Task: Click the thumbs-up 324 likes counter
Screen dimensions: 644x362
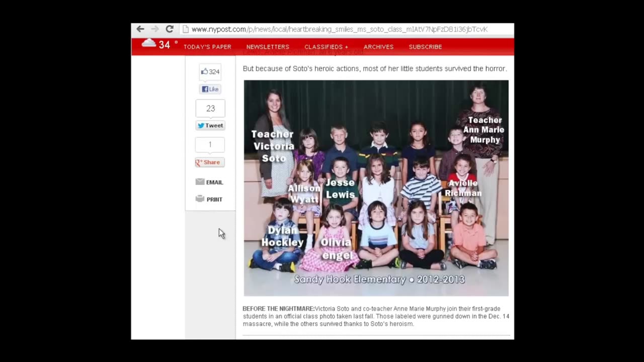Action: 210,72
